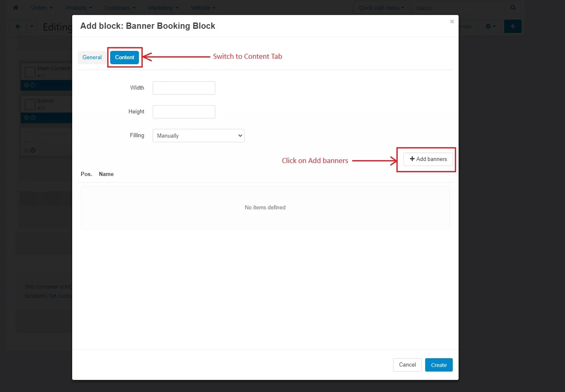Open the Website menu in background page
The width and height of the screenshot is (565, 392).
tap(203, 8)
